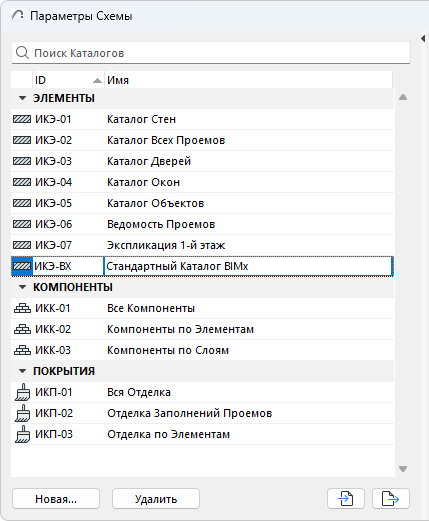
Task: Click the hatch icon of ИКЭ-05 row
Action: pos(22,203)
